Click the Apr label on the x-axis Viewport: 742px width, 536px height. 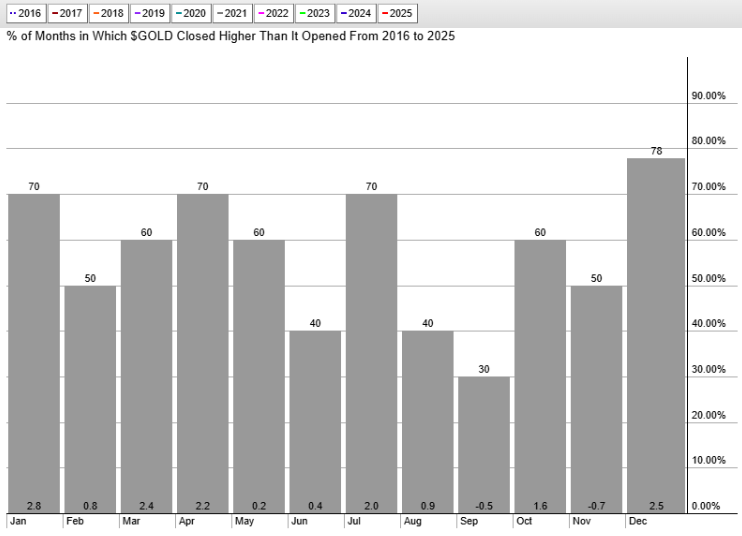185,521
